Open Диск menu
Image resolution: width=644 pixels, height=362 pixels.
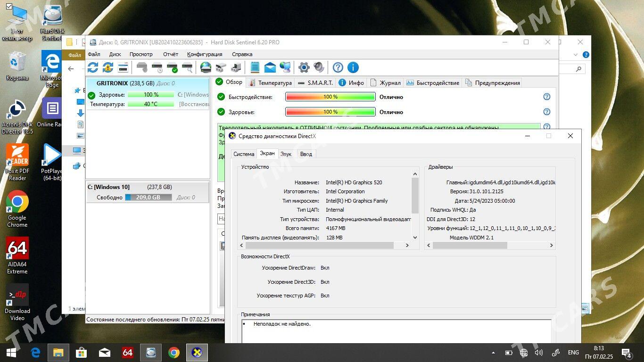click(x=115, y=54)
